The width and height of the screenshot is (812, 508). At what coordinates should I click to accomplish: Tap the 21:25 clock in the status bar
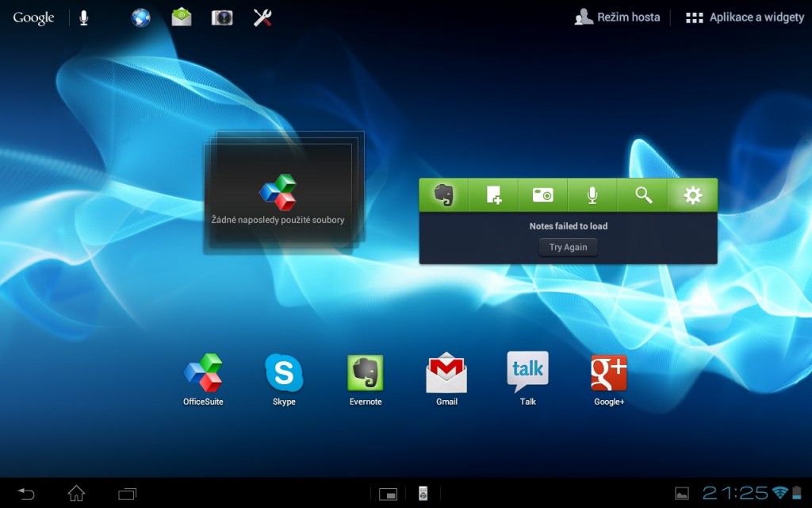tap(735, 493)
